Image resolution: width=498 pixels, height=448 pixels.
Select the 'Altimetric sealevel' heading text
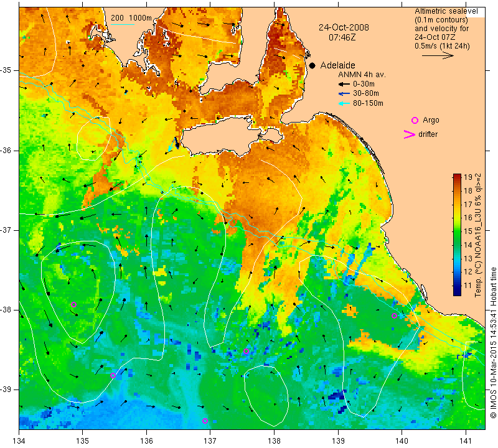pyautogui.click(x=446, y=11)
